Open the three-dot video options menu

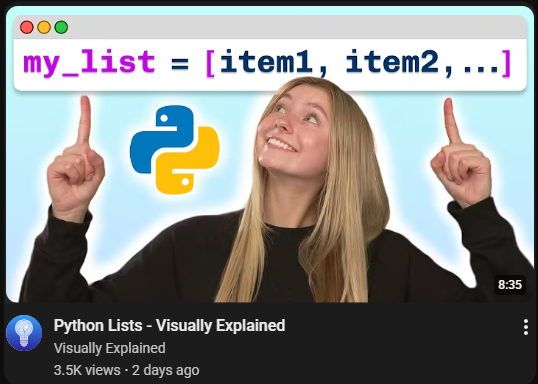(x=526, y=327)
